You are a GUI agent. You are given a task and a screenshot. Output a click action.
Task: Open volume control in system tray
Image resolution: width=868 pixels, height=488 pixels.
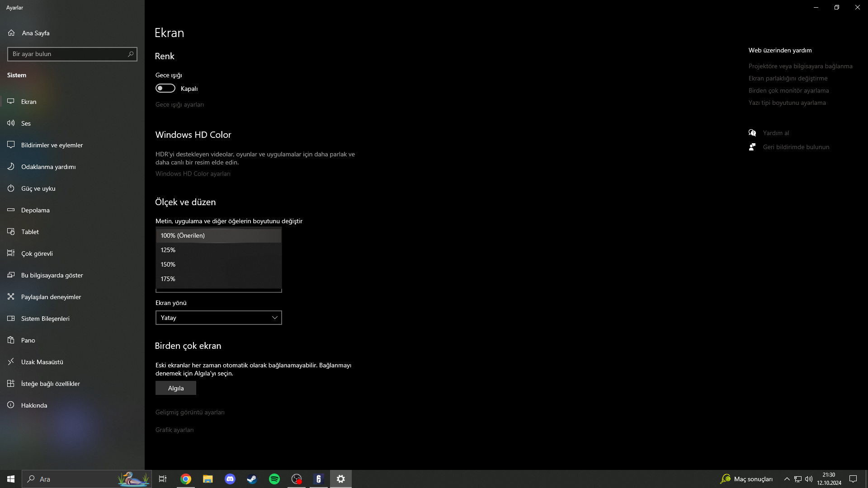(x=809, y=479)
